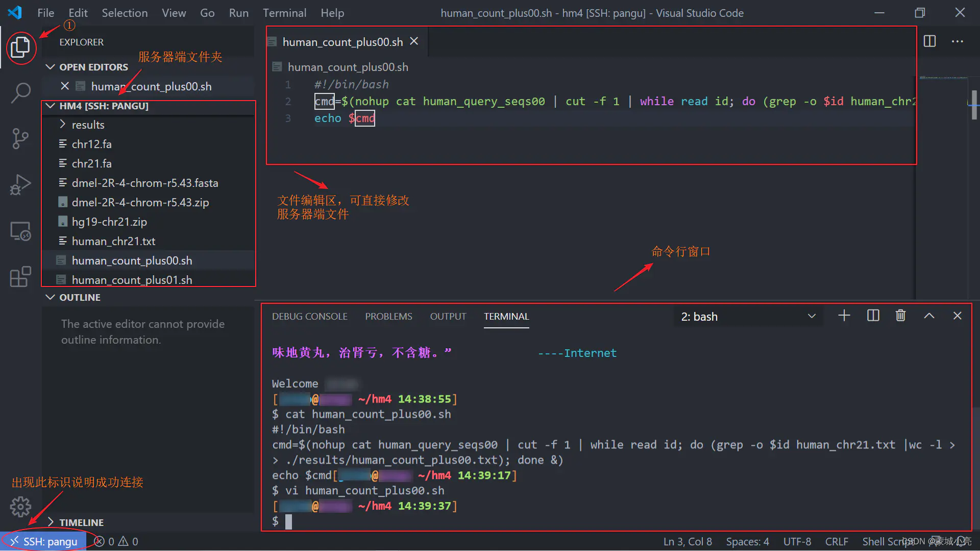Change encoding via UTF-8 status item
This screenshot has width=980, height=551.
coord(797,541)
